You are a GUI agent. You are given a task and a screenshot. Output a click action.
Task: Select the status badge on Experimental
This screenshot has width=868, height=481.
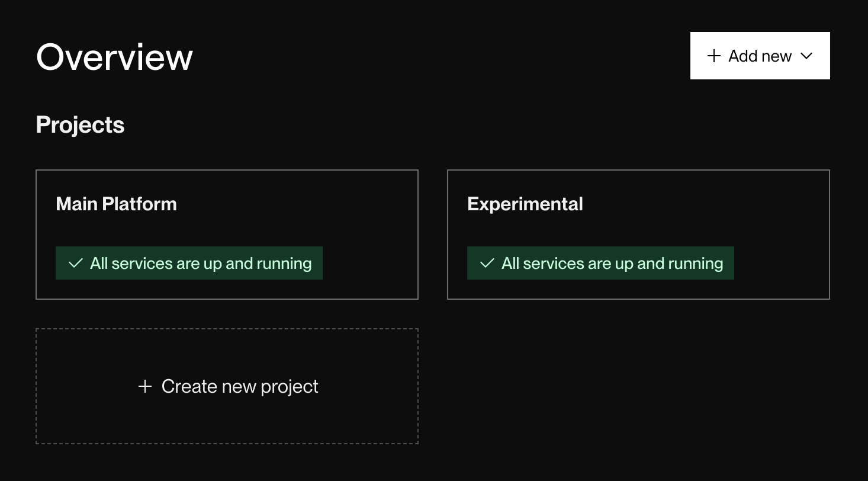(600, 262)
